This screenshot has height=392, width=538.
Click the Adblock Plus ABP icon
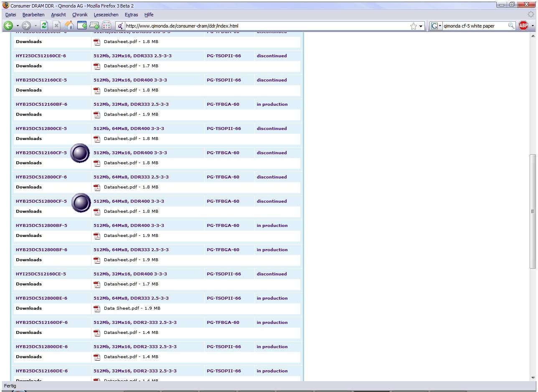click(x=523, y=26)
